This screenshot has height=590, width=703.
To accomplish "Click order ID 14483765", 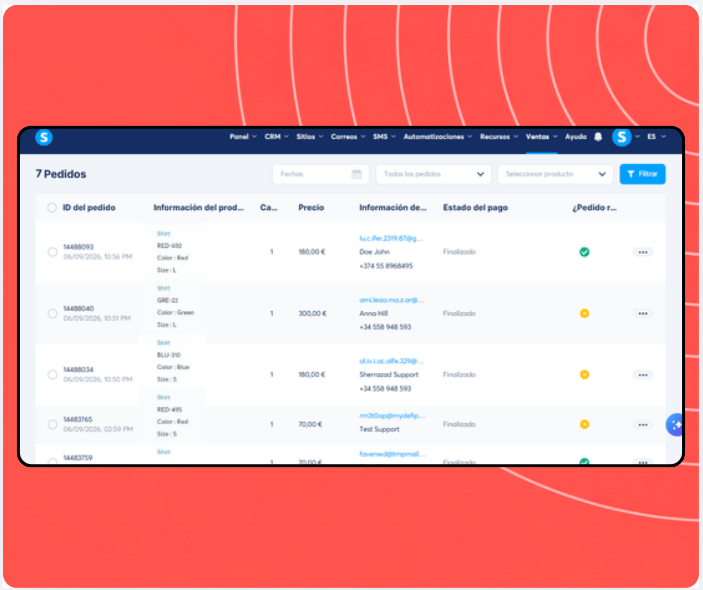I will pyautogui.click(x=78, y=419).
